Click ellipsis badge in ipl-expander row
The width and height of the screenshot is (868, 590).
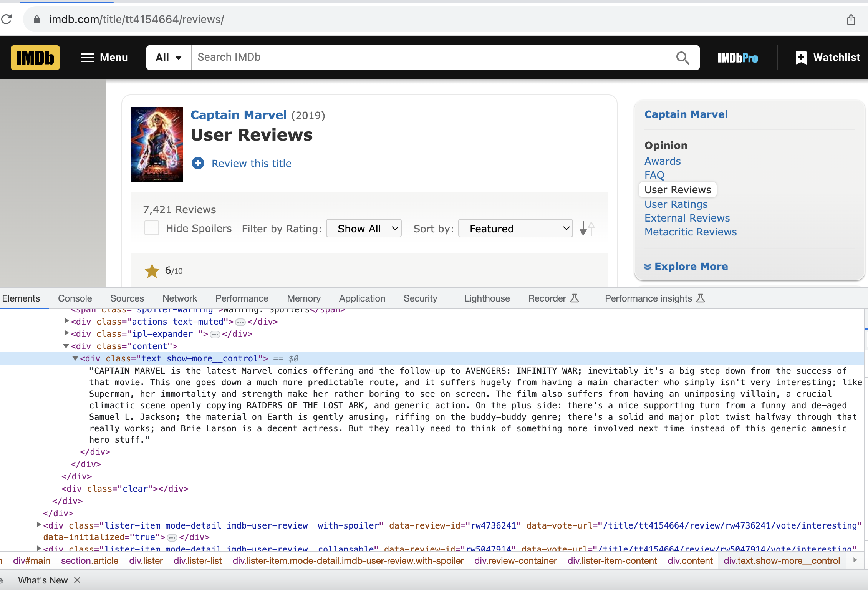click(x=215, y=334)
